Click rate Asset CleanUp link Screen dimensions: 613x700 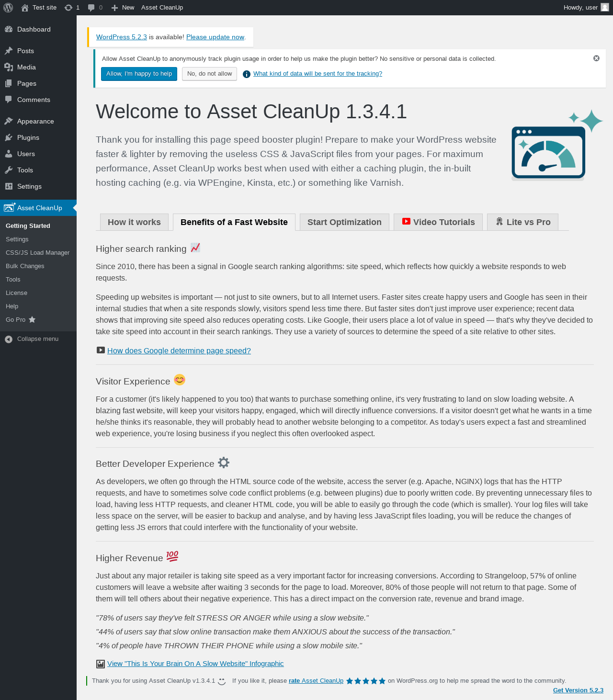[316, 681]
